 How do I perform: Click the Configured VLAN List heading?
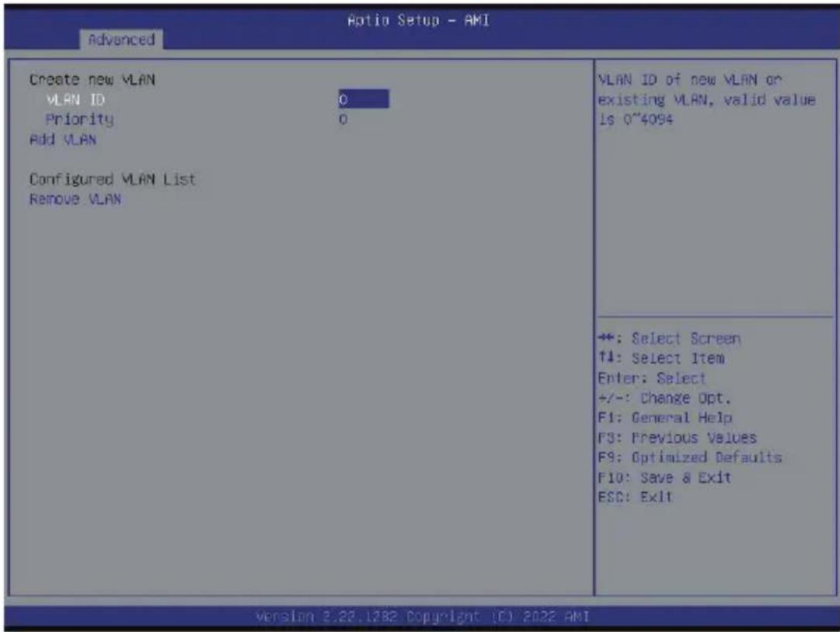112,179
